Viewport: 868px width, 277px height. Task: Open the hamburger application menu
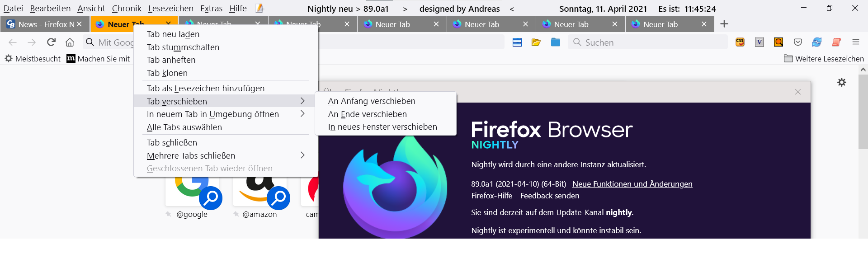coord(855,42)
